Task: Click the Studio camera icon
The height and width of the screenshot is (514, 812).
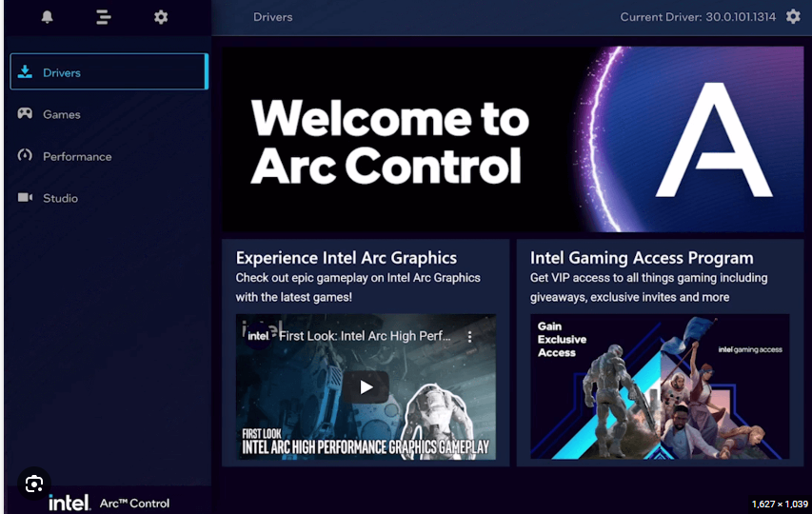Action: (25, 197)
